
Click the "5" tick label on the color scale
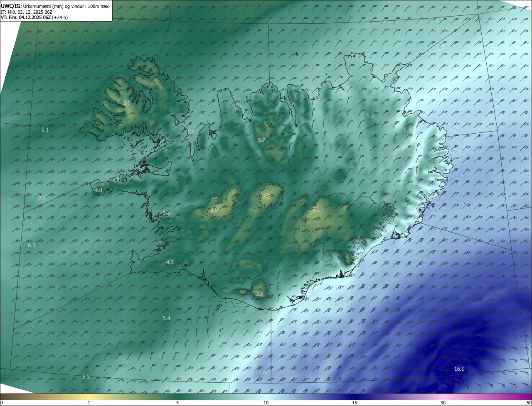(x=177, y=403)
